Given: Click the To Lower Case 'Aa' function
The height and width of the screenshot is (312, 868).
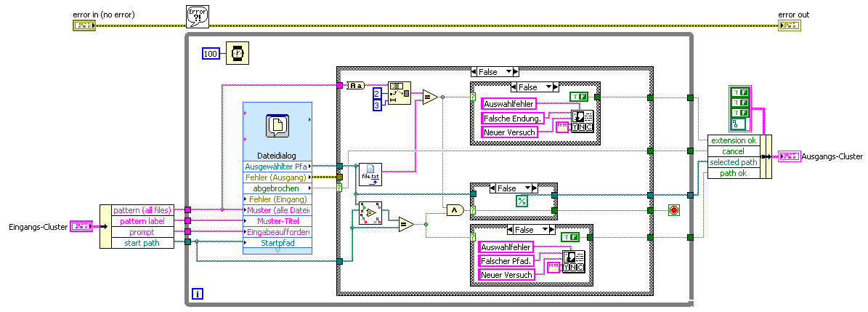Looking at the screenshot, I should pyautogui.click(x=354, y=85).
